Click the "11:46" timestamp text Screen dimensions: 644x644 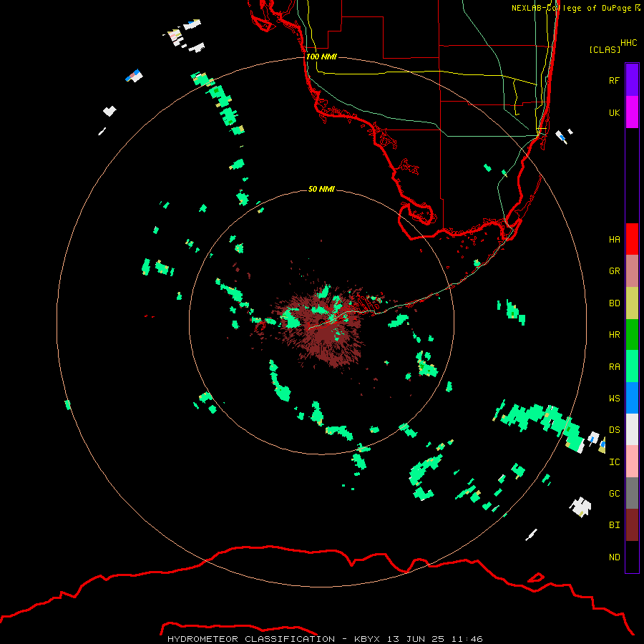click(x=467, y=639)
